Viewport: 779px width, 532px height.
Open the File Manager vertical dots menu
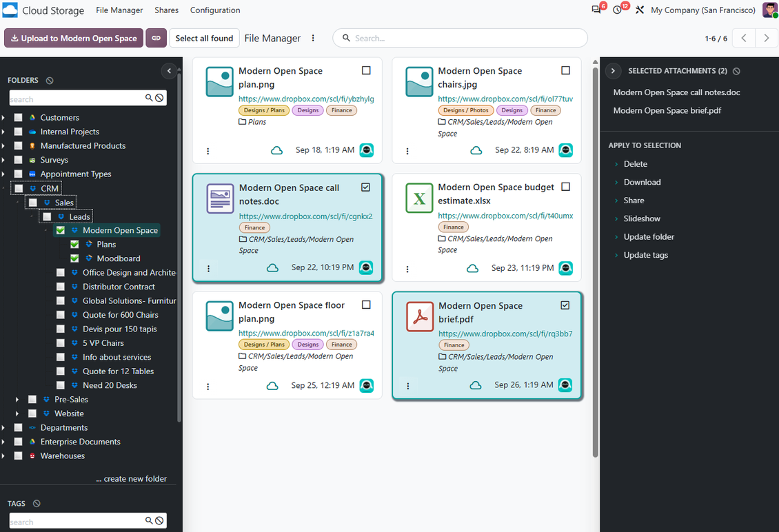(x=313, y=39)
